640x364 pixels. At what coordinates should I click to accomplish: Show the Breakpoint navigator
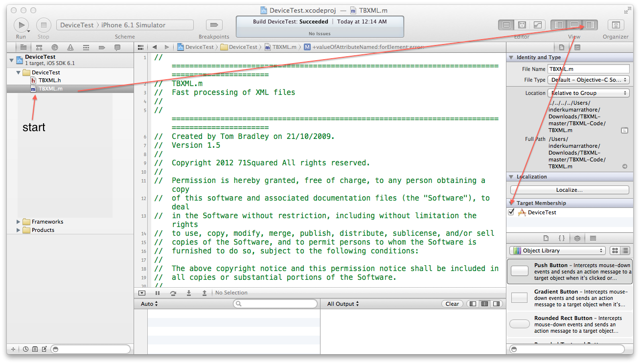point(102,47)
